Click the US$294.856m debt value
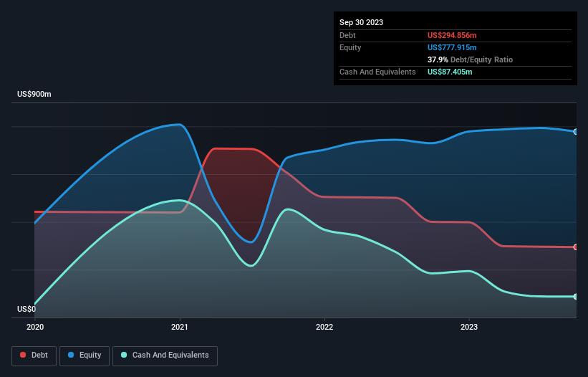This screenshot has width=588, height=377. click(x=452, y=35)
